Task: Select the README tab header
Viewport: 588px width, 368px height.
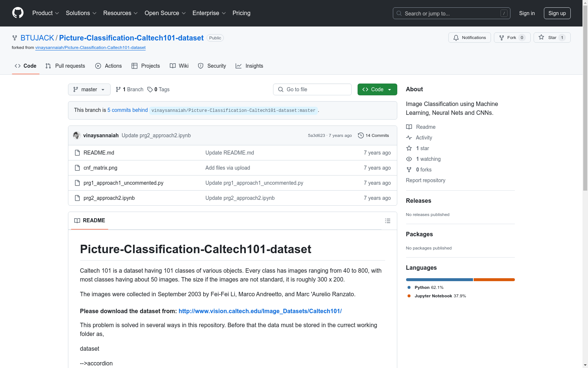Action: (x=90, y=220)
